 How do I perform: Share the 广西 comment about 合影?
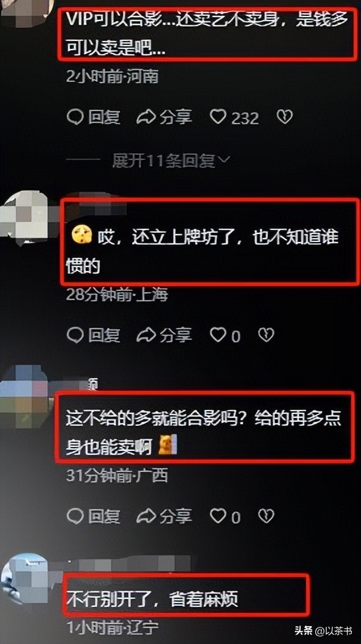[164, 516]
